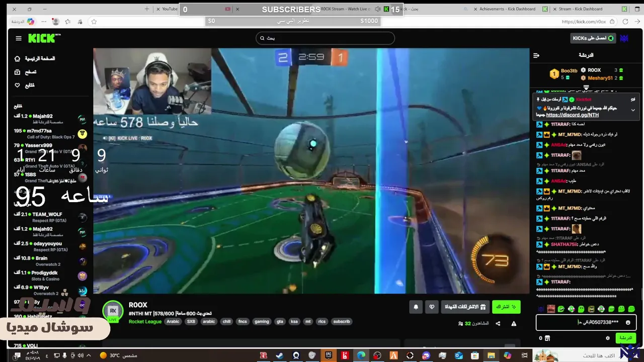The height and width of the screenshot is (362, 644).
Task: Open W1llyv channel in sidebar
Action: [50, 290]
